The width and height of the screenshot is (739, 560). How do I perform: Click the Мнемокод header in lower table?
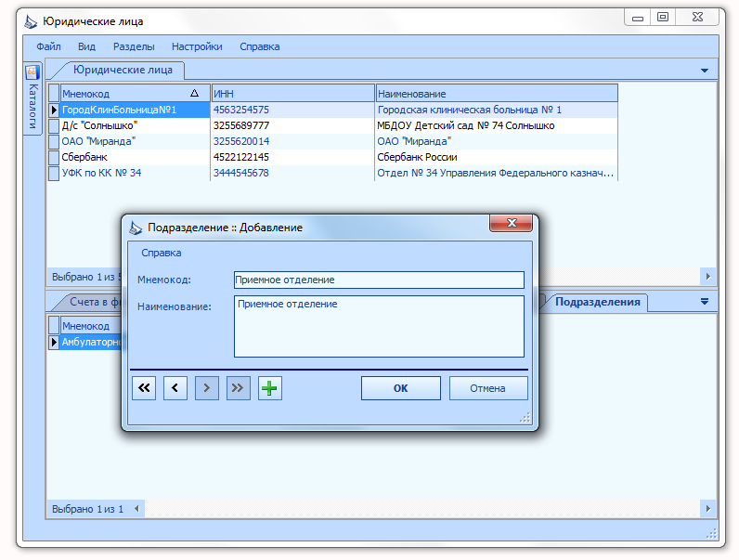[x=91, y=326]
